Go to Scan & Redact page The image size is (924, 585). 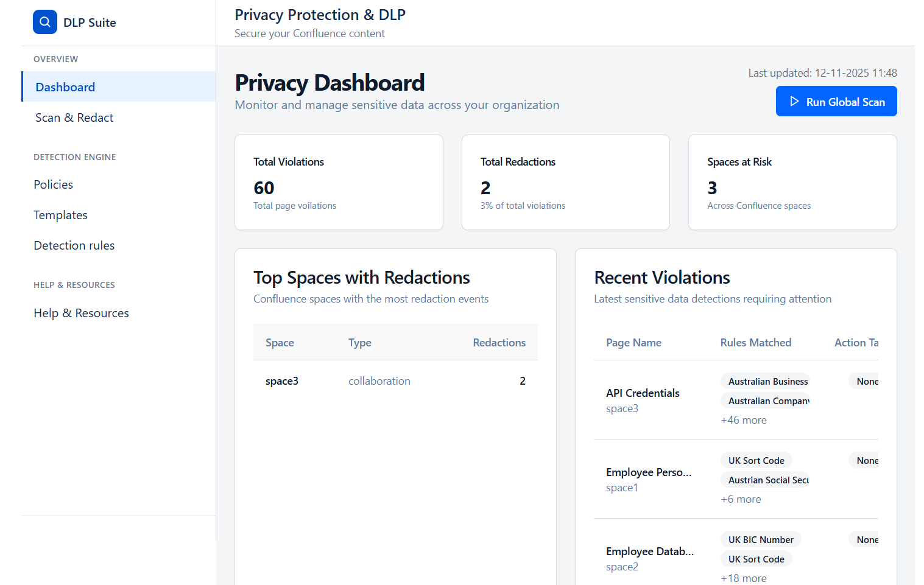(x=74, y=117)
